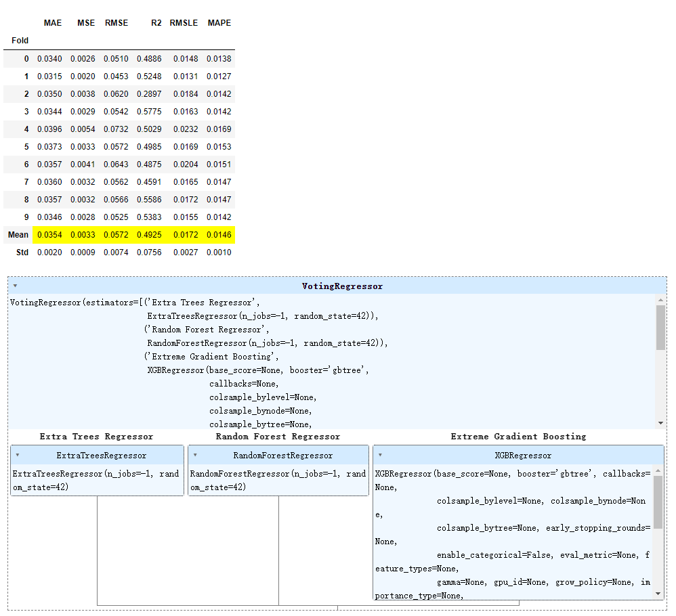
Task: Click Mean MAE value 0.0354
Action: [x=49, y=235]
